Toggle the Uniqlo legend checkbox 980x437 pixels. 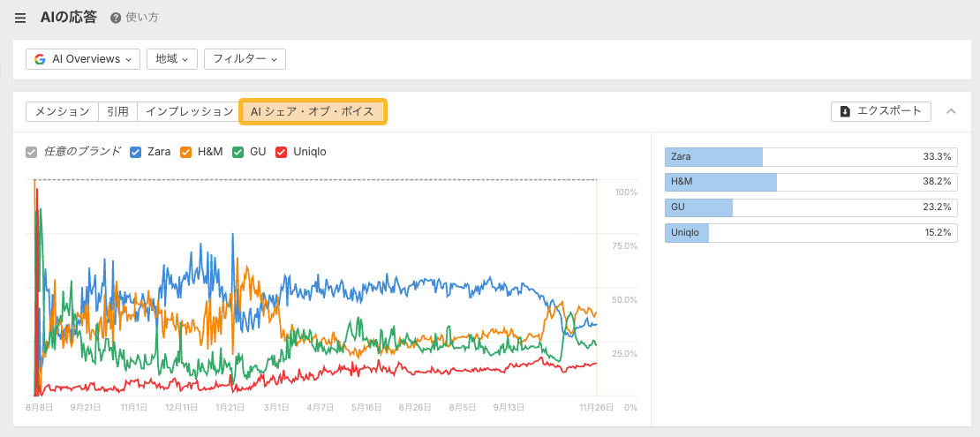(x=282, y=152)
